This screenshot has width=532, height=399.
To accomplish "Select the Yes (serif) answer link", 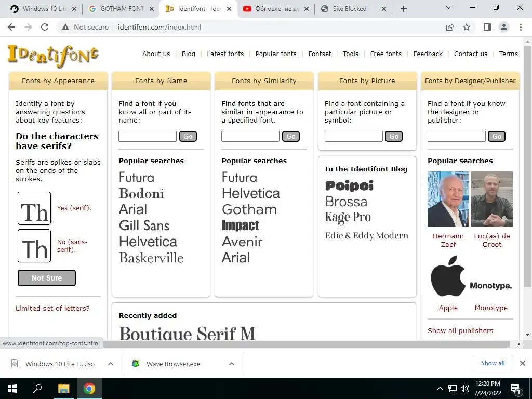I will click(x=74, y=208).
